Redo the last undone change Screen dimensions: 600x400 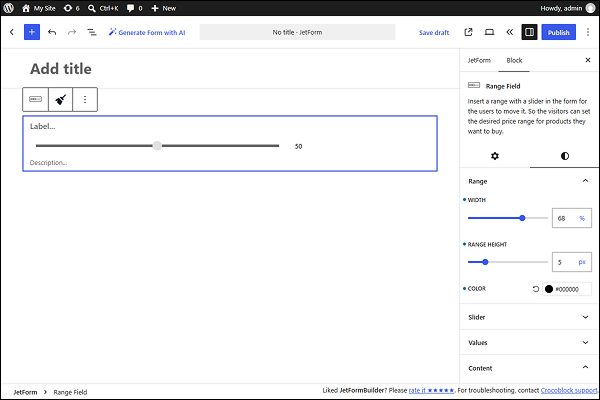click(72, 32)
